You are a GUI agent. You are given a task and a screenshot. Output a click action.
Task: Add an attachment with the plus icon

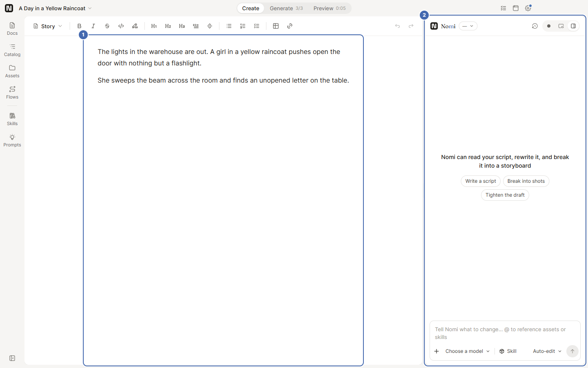437,351
